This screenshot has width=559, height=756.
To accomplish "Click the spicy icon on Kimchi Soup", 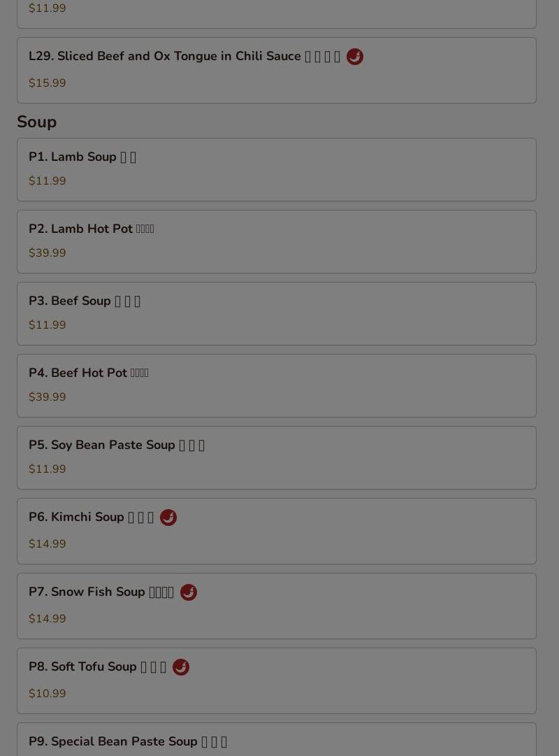I will click(168, 518).
